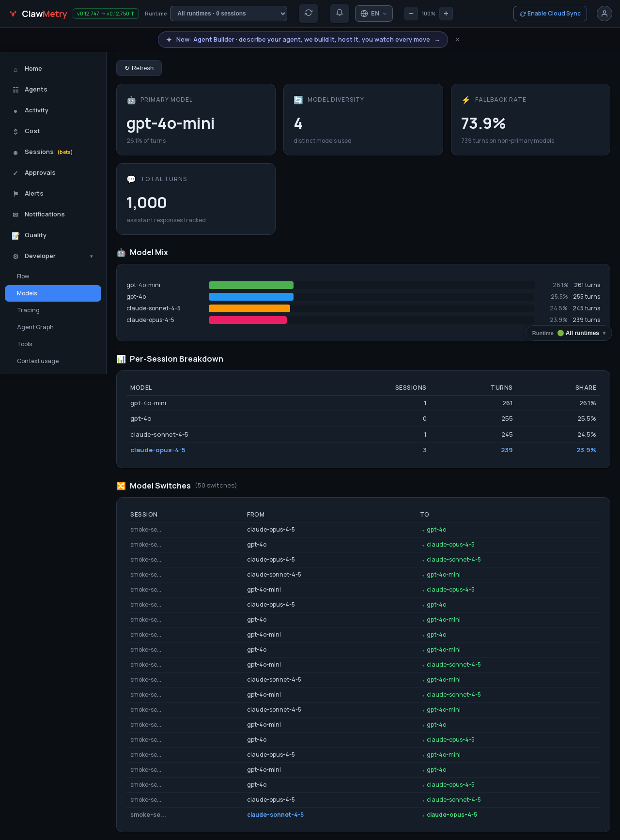
Task: Open Sessions beta page
Action: click(53, 152)
